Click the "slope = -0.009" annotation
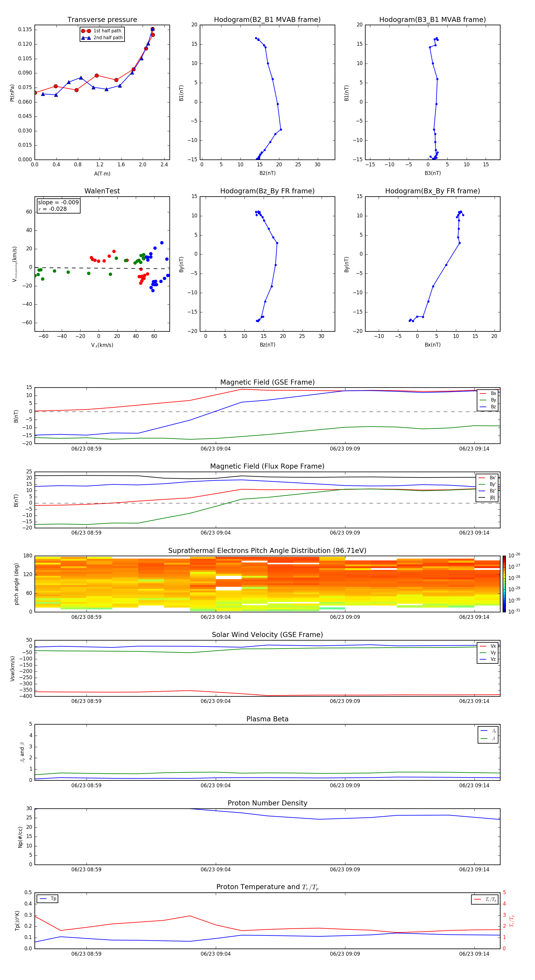Screen dimensions: 535x980 coord(58,203)
